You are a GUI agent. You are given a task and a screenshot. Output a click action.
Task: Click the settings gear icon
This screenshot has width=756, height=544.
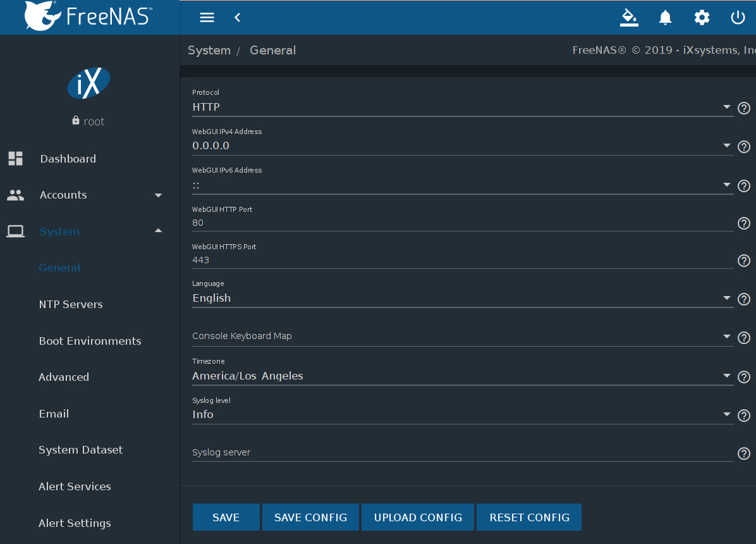pos(702,18)
